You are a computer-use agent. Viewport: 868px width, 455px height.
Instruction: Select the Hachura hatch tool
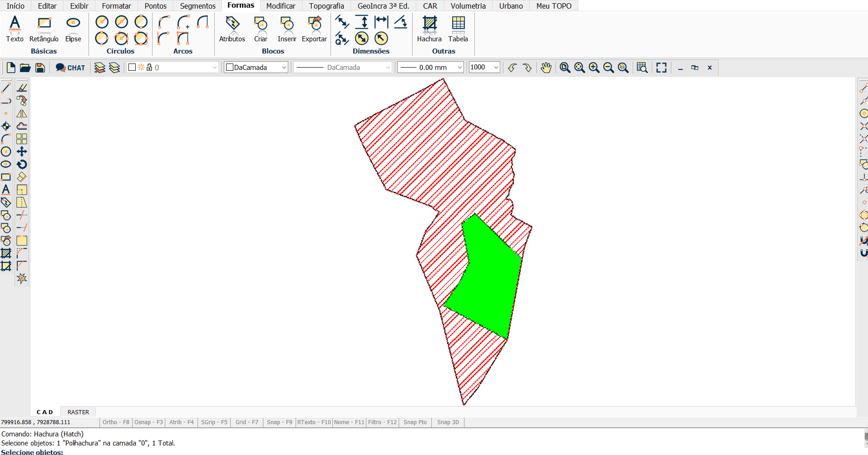(x=429, y=28)
